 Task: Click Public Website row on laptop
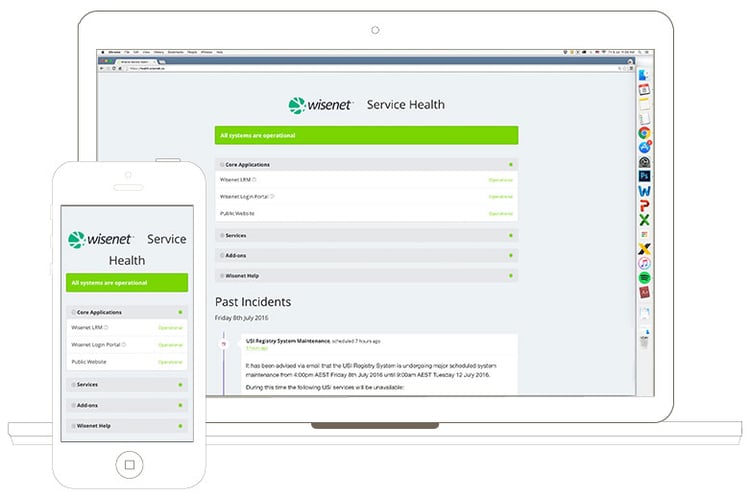click(366, 213)
